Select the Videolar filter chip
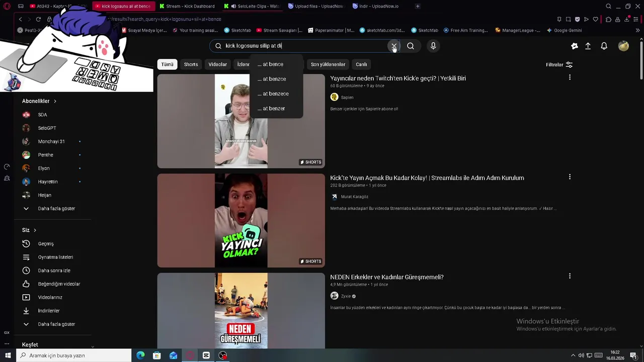This screenshot has height=362, width=644. (x=218, y=64)
